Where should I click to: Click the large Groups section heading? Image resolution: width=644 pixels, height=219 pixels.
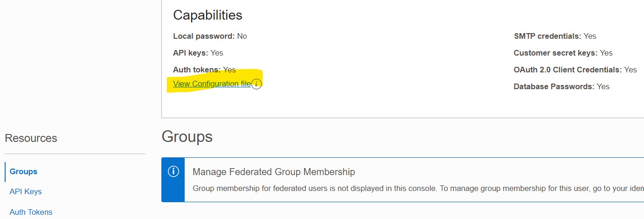187,137
